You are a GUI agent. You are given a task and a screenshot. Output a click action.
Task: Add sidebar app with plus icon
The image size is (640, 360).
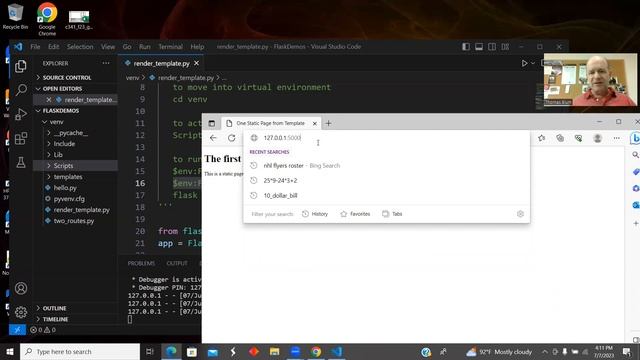(x=636, y=223)
